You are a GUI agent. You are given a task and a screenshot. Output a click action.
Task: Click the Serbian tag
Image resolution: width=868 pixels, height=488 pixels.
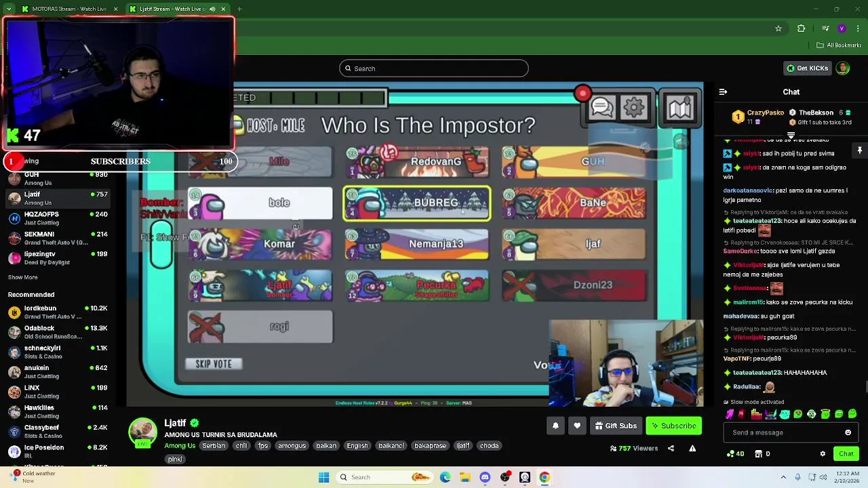214,446
